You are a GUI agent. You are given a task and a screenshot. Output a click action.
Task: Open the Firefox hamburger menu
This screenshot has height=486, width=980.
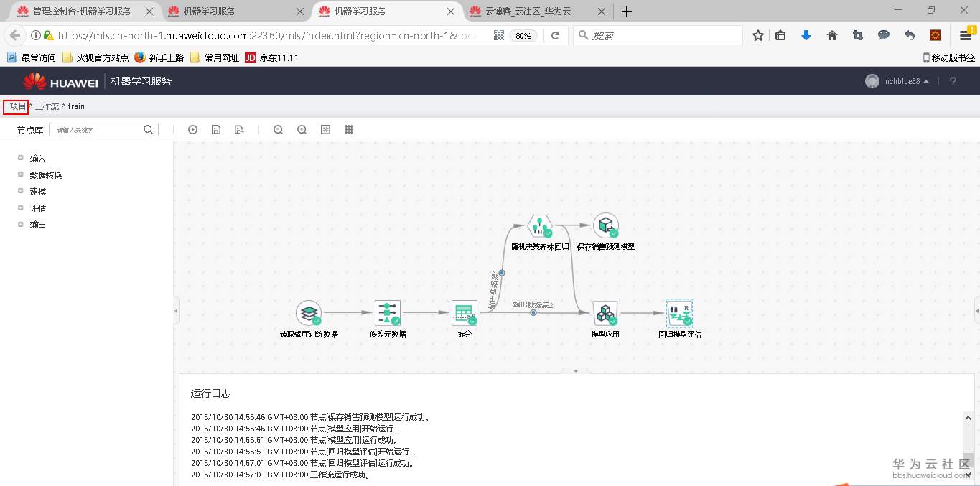pos(966,36)
